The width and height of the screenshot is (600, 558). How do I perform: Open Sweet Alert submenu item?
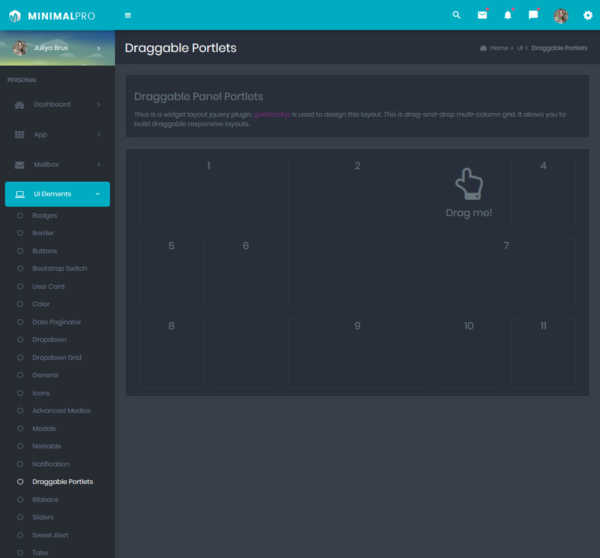[50, 536]
